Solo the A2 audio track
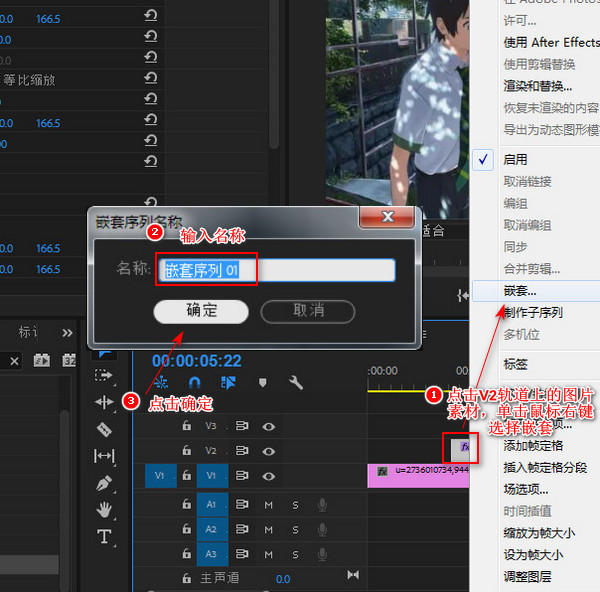This screenshot has width=600, height=592. (295, 530)
